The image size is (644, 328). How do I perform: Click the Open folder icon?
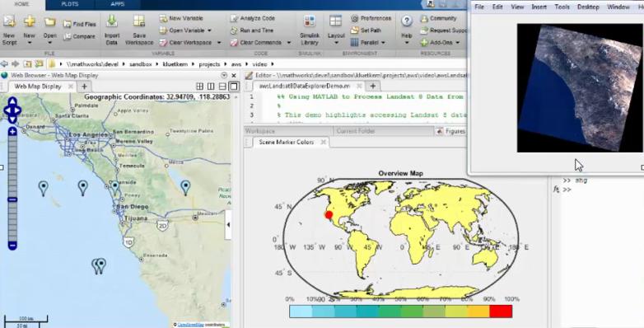[49, 21]
